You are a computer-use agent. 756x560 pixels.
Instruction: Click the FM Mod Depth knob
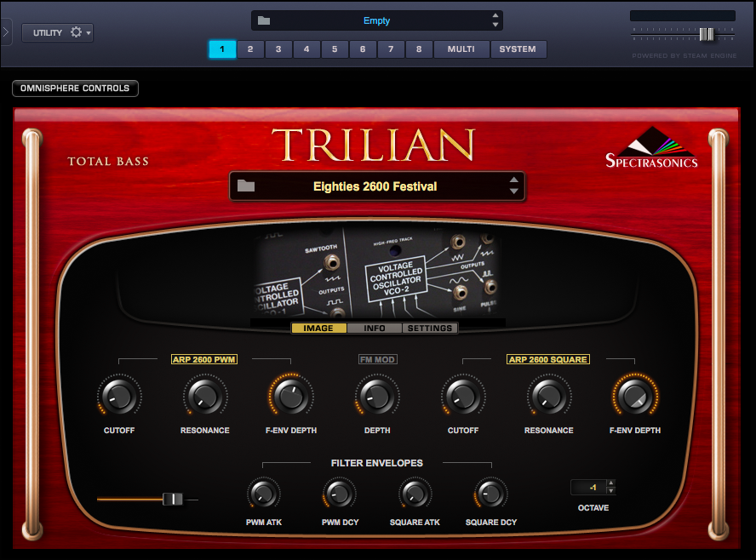click(377, 396)
